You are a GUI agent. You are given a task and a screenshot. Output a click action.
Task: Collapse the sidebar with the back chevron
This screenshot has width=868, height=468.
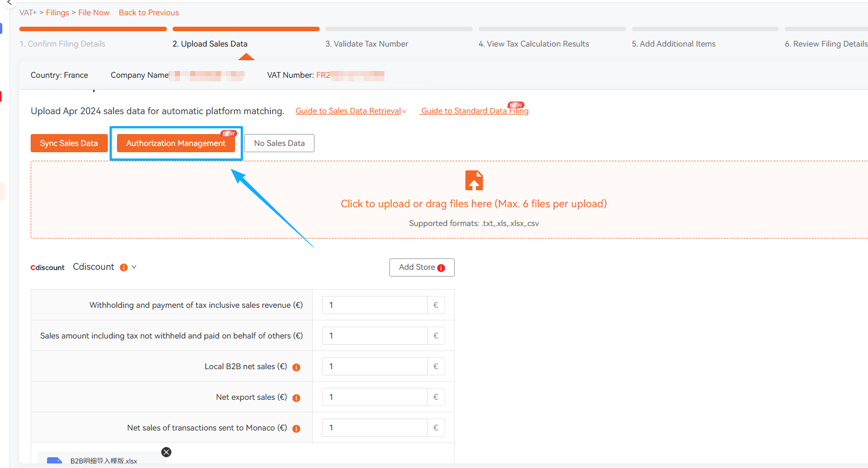[9, 3]
